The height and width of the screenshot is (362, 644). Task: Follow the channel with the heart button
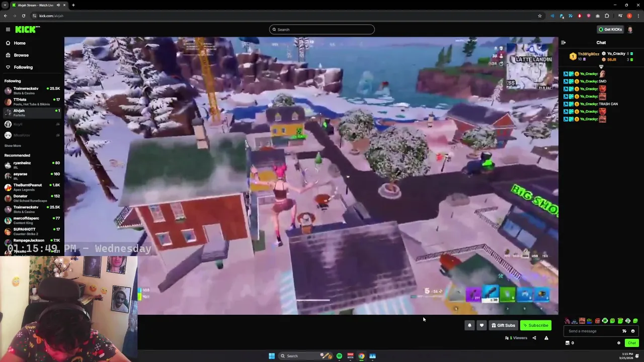click(481, 325)
